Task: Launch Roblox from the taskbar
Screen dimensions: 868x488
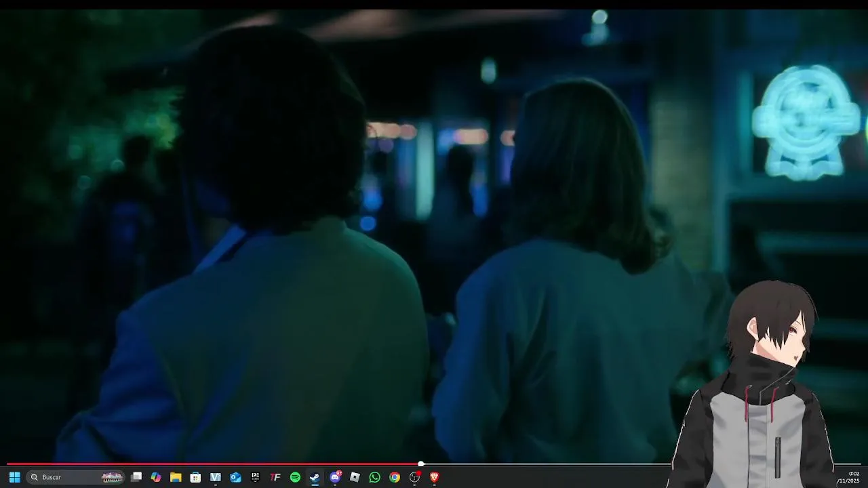Action: pyautogui.click(x=355, y=477)
